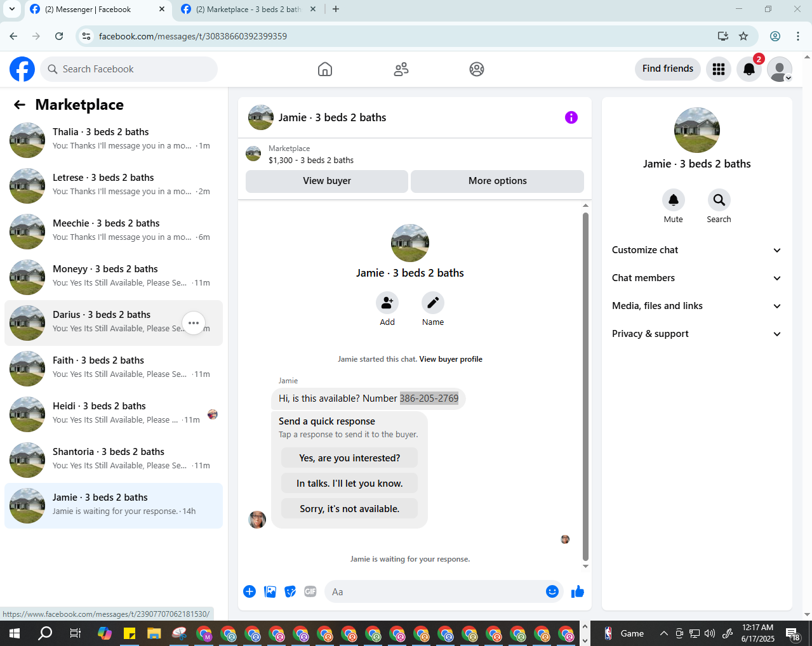Send quick reply Sorry, it's not available.
The height and width of the screenshot is (646, 812).
point(350,509)
